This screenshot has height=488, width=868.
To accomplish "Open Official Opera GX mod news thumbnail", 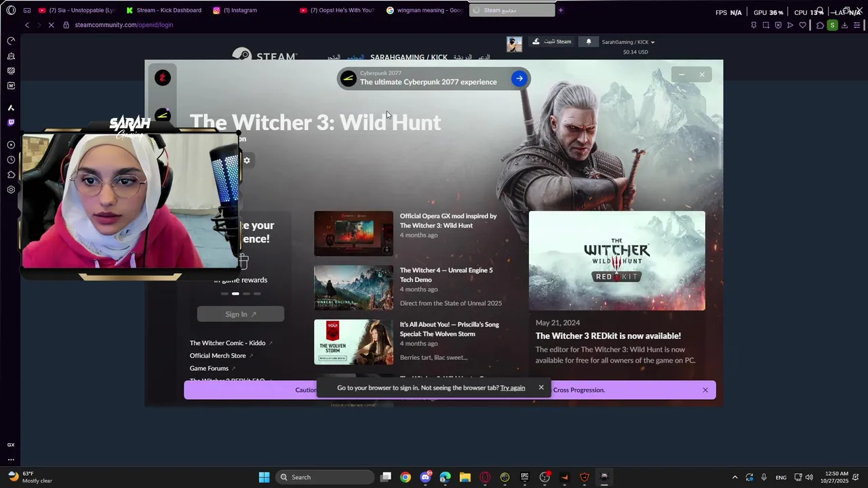I will pos(353,234).
